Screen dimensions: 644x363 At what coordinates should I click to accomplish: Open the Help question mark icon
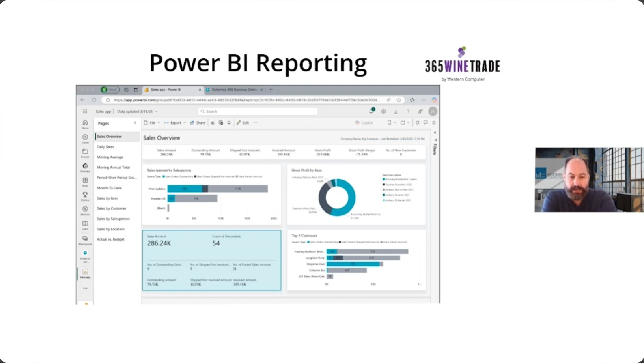tap(408, 111)
